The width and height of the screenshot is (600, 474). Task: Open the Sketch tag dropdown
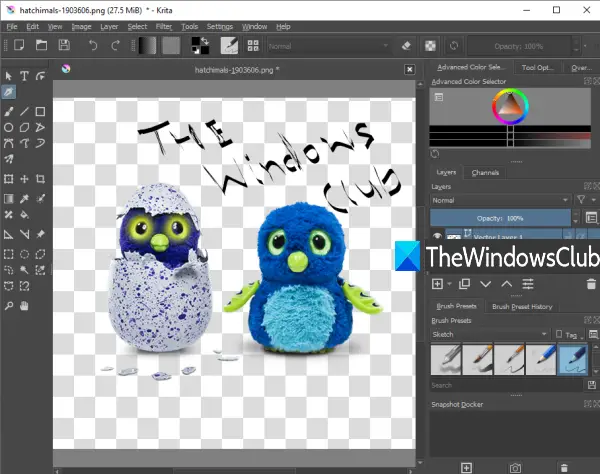[490, 334]
